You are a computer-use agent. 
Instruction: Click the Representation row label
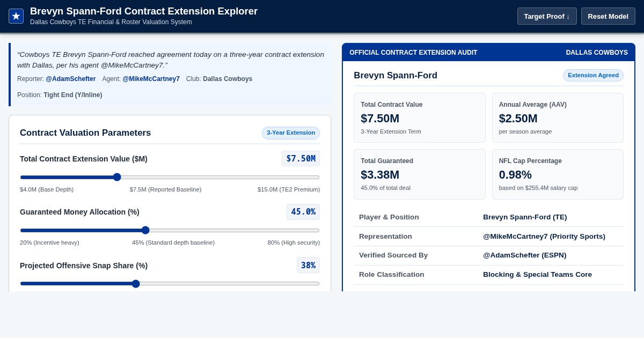[x=385, y=237]
